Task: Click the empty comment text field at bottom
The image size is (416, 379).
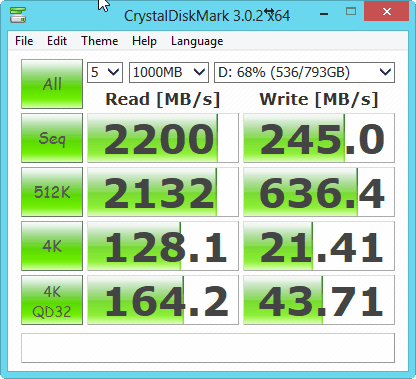Action: click(208, 348)
